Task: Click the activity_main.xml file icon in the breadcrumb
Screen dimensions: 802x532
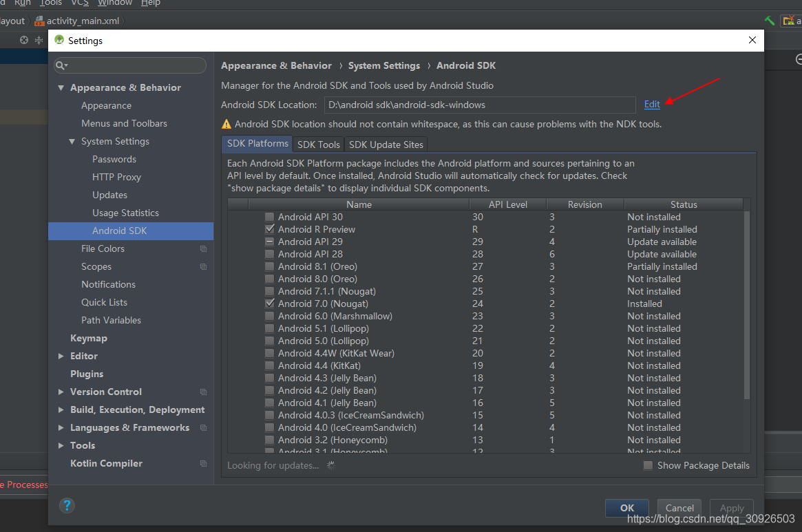Action: [x=39, y=21]
